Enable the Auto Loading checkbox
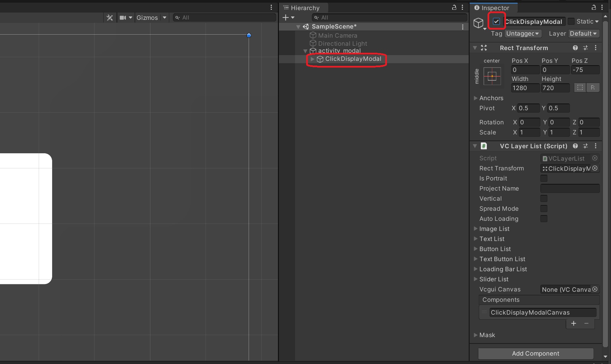The width and height of the screenshot is (611, 364). tap(544, 219)
